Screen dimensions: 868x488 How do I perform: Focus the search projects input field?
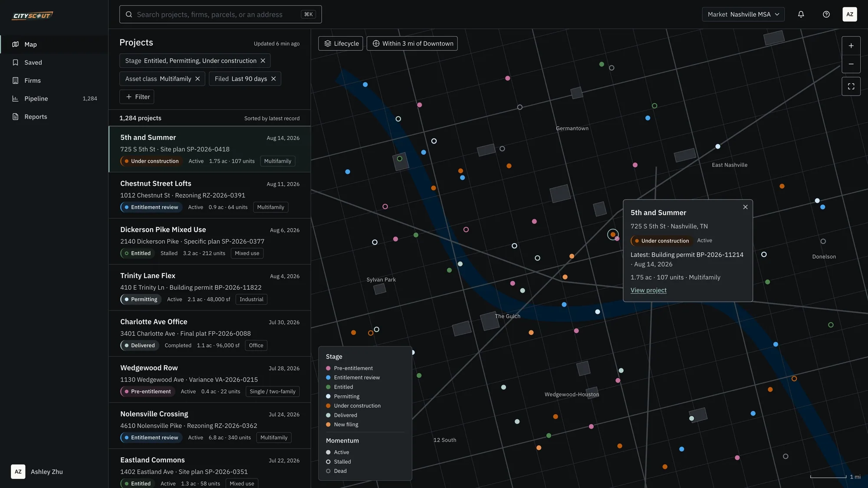click(220, 14)
